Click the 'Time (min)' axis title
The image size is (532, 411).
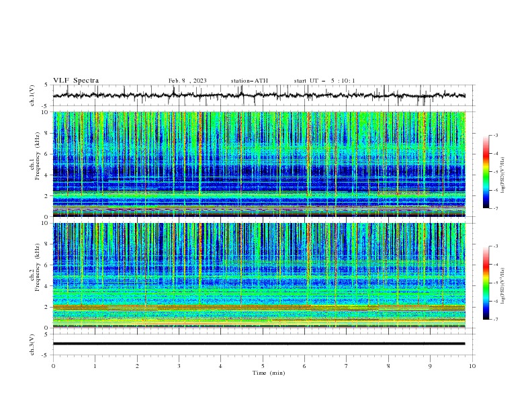tap(269, 373)
